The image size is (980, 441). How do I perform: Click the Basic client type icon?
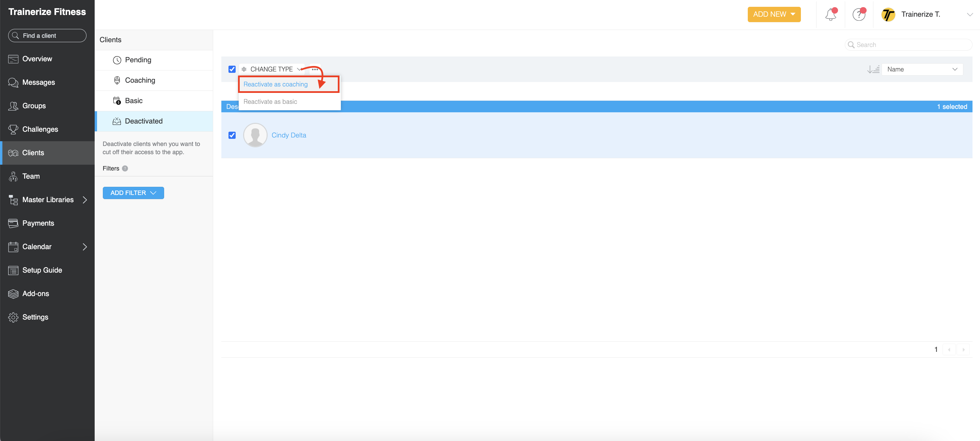pyautogui.click(x=117, y=101)
